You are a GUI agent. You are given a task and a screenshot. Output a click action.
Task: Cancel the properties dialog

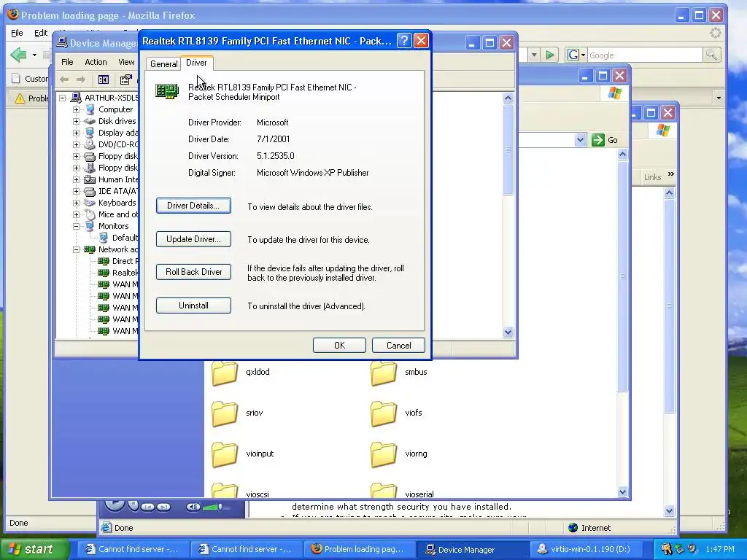(398, 345)
